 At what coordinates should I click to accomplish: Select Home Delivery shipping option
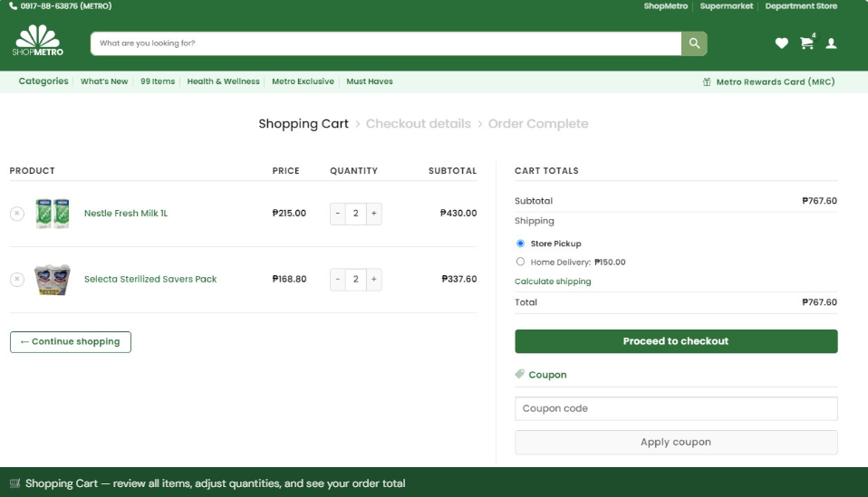click(x=520, y=262)
